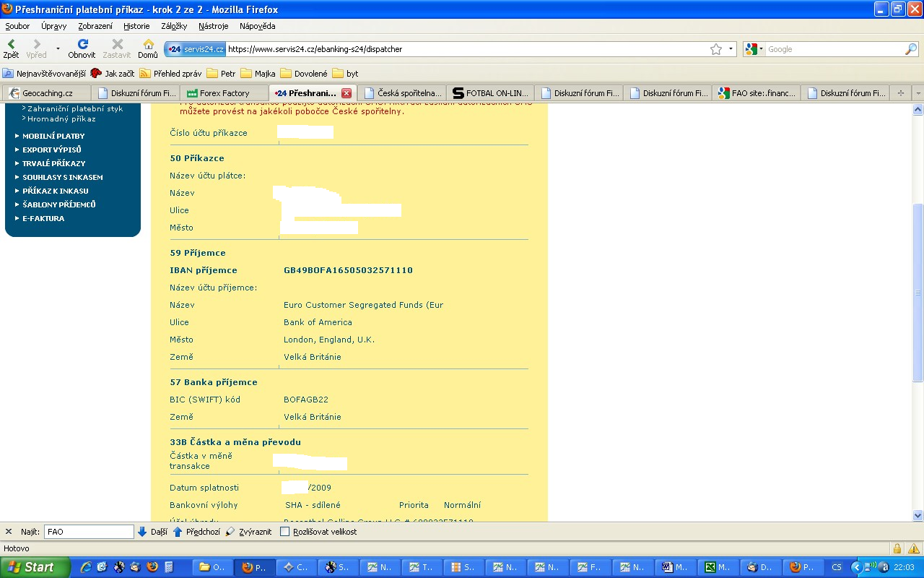Switch to the Forex Factory tab

[x=225, y=93]
